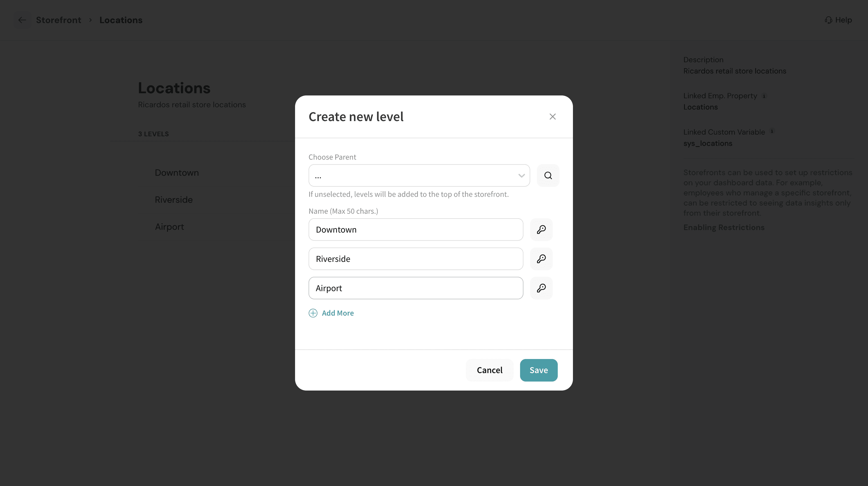Click the key icon next to Downtown

pyautogui.click(x=541, y=229)
